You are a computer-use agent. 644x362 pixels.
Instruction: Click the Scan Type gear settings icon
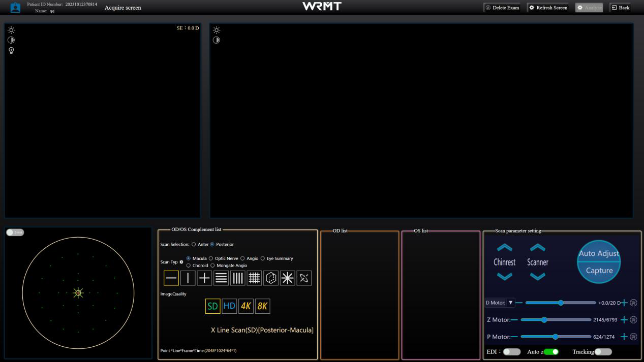coord(181,262)
